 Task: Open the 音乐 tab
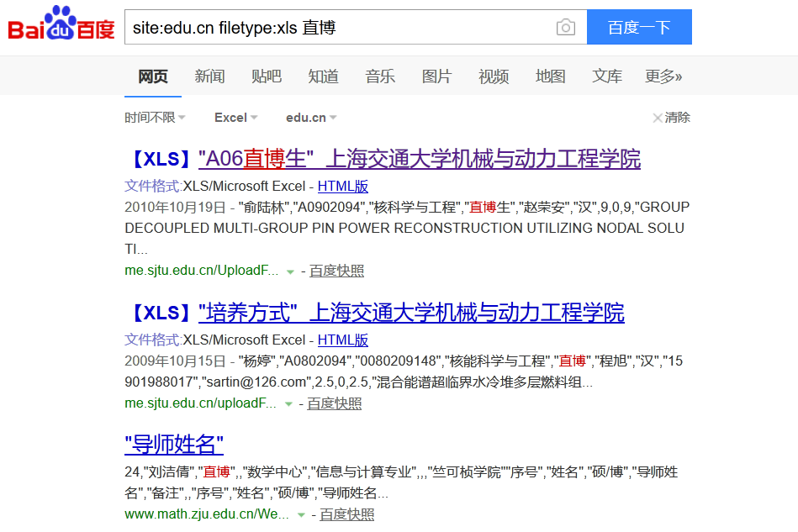click(380, 76)
